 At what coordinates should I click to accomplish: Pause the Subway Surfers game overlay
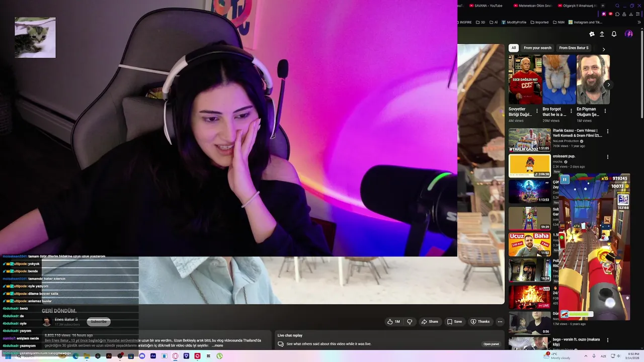click(x=565, y=179)
